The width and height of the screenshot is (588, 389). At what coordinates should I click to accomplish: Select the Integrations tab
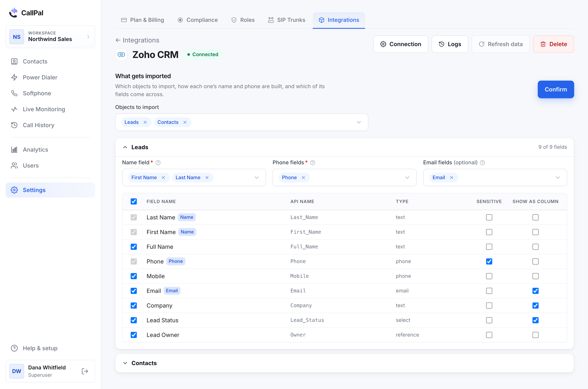pyautogui.click(x=339, y=20)
